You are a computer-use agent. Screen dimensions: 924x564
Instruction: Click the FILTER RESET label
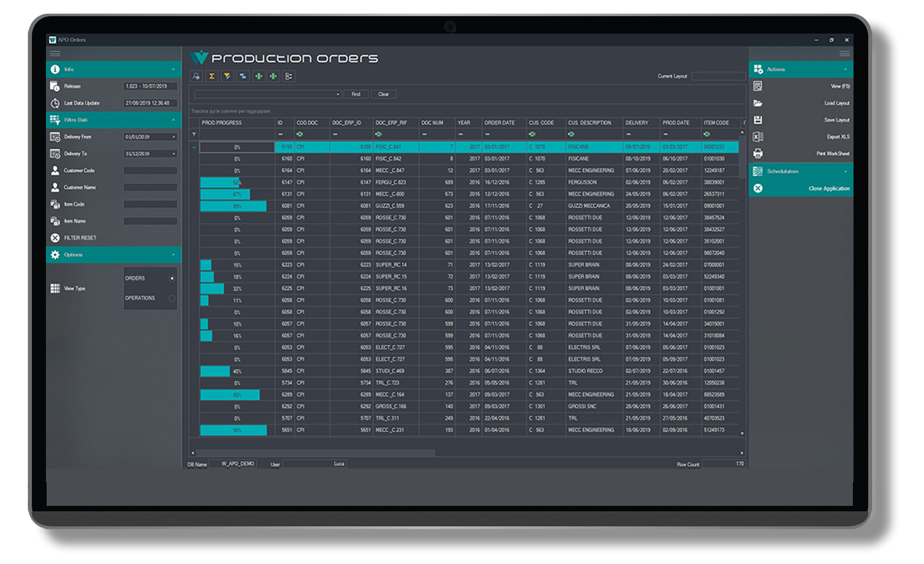point(80,238)
